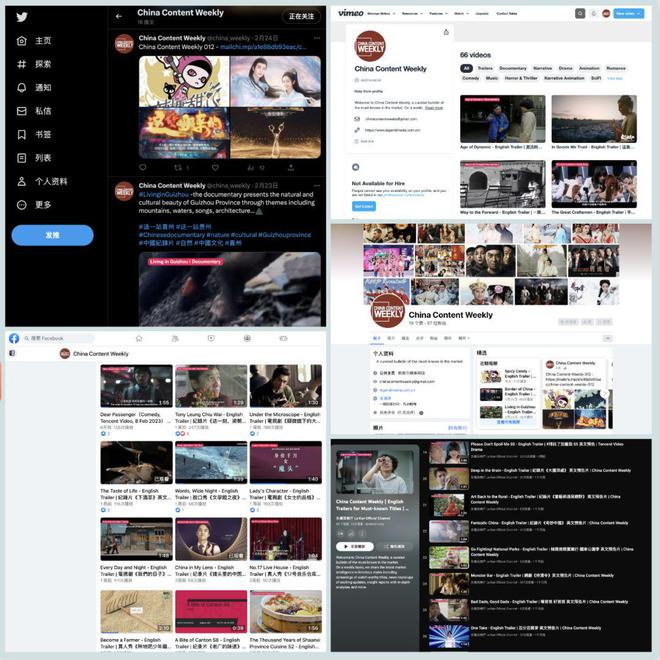Reply to the China Content Weekly 012 tweet
Screen dimensions: 660x660
143,168
